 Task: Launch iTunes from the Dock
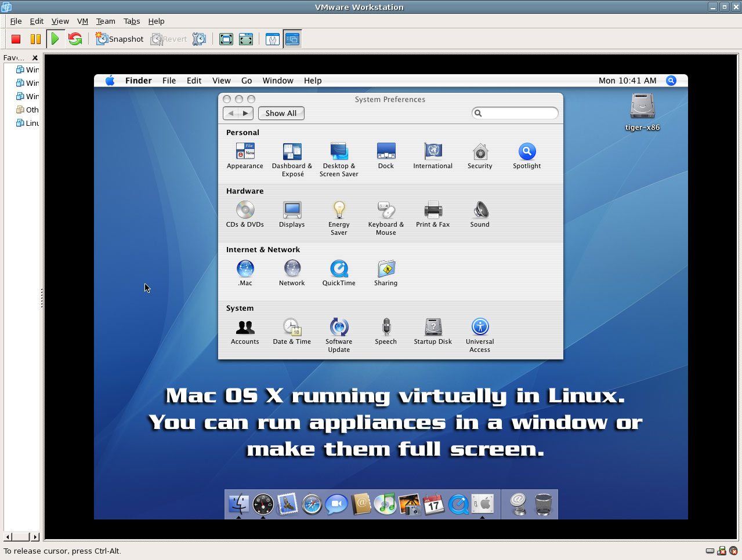385,504
